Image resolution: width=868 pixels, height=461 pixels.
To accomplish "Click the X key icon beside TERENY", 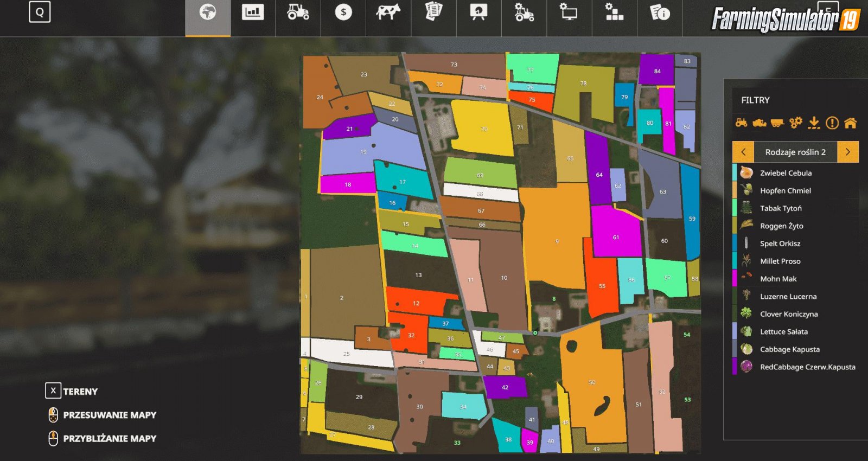I will click(53, 390).
